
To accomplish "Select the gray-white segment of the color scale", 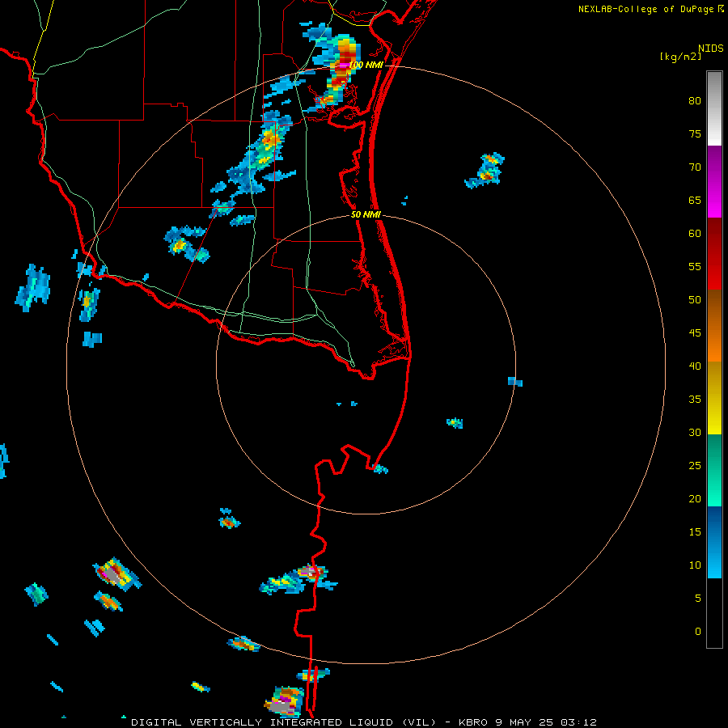I will pyautogui.click(x=714, y=108).
